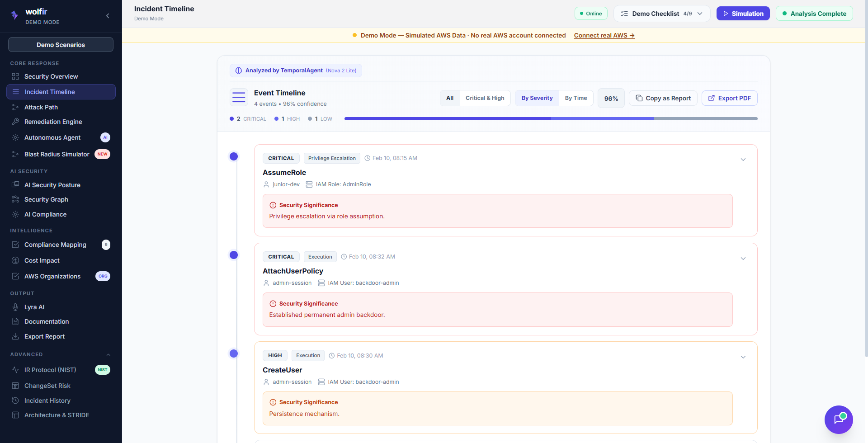Image resolution: width=868 pixels, height=443 pixels.
Task: Start the Simulation
Action: click(x=743, y=14)
